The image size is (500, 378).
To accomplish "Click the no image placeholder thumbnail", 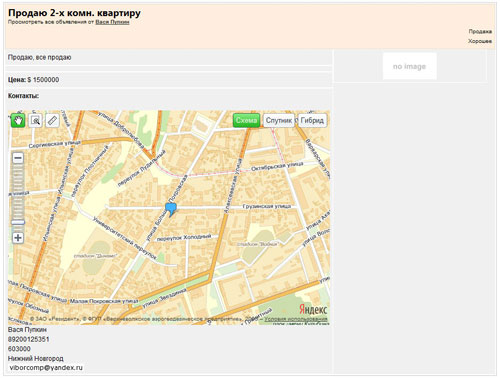I will tap(410, 66).
